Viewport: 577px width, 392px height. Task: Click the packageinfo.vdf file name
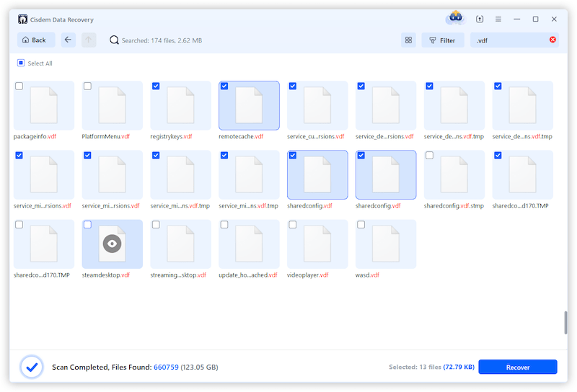[35, 136]
